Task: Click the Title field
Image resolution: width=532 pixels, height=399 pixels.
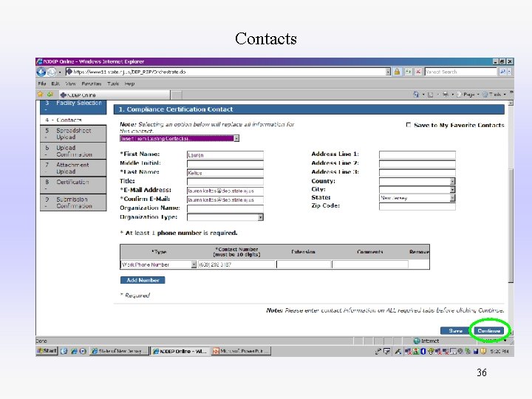Action: (225, 182)
